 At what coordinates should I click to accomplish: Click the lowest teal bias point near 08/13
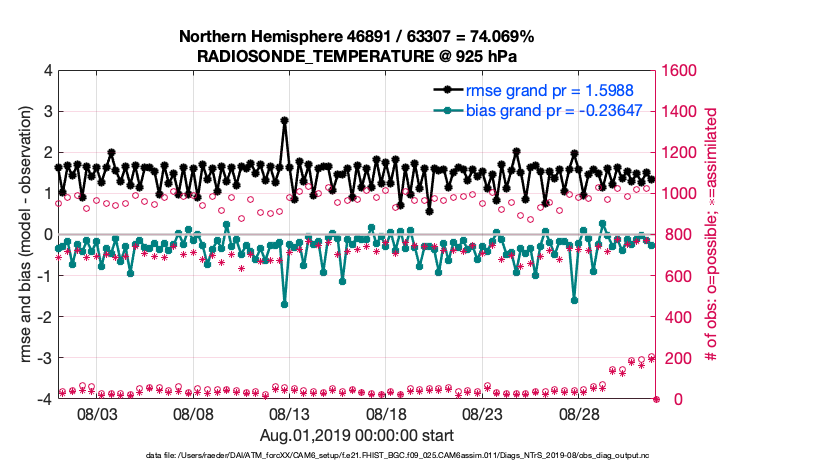pos(285,304)
